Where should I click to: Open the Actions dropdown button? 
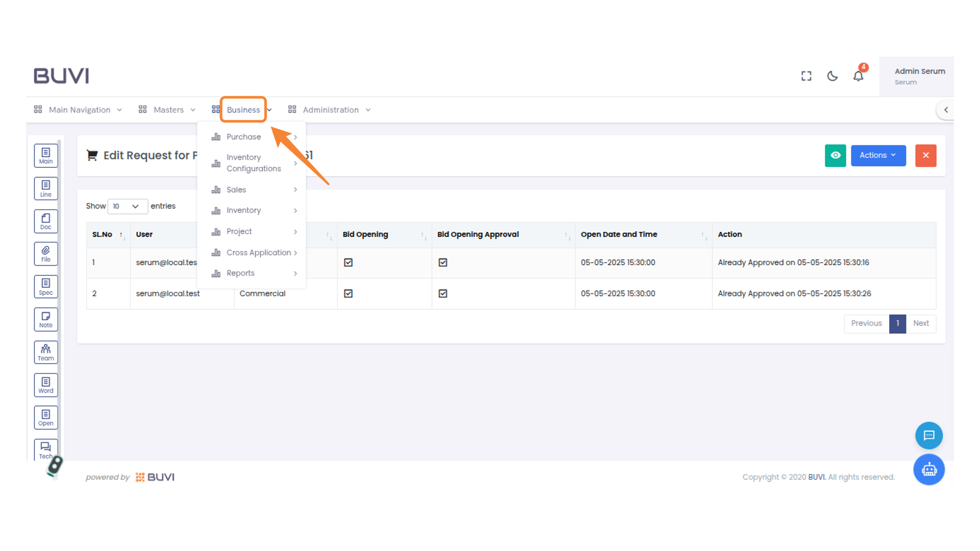coord(878,156)
